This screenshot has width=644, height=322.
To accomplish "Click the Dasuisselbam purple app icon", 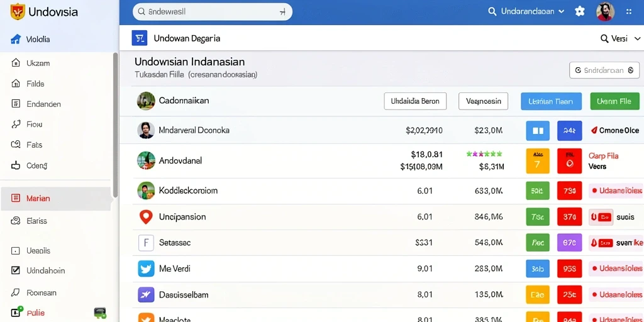I will pyautogui.click(x=146, y=295).
